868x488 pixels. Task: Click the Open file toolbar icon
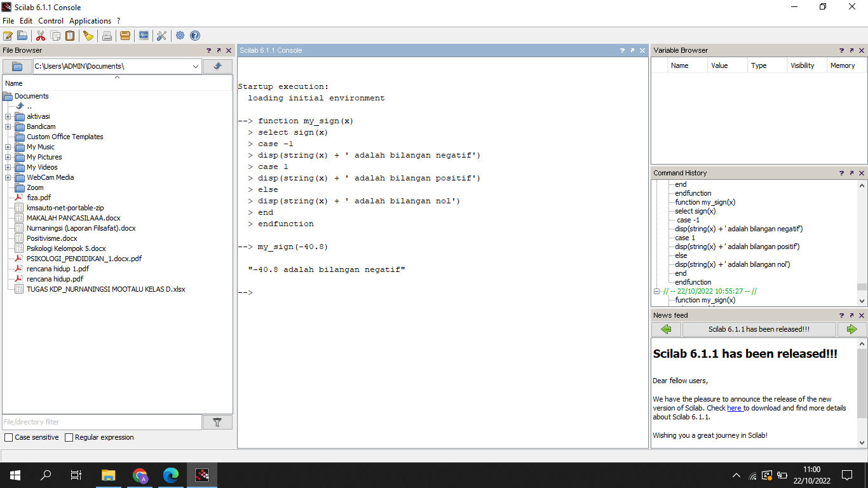(22, 36)
